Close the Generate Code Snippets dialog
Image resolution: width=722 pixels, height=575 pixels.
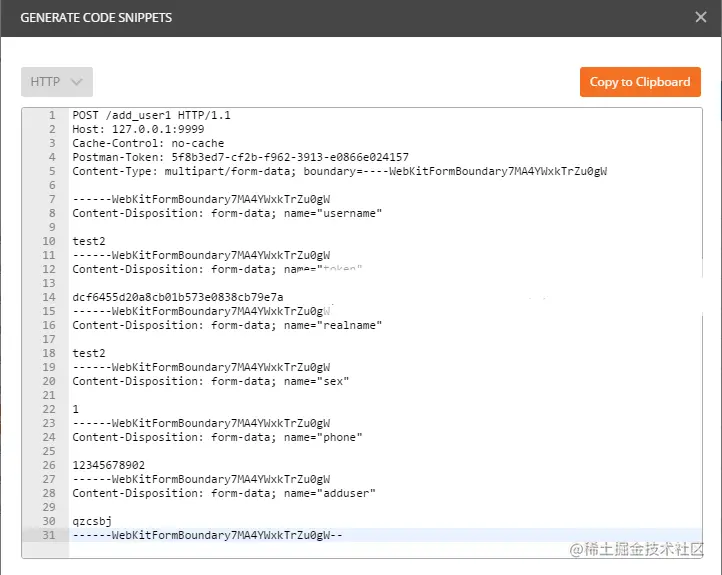click(700, 17)
